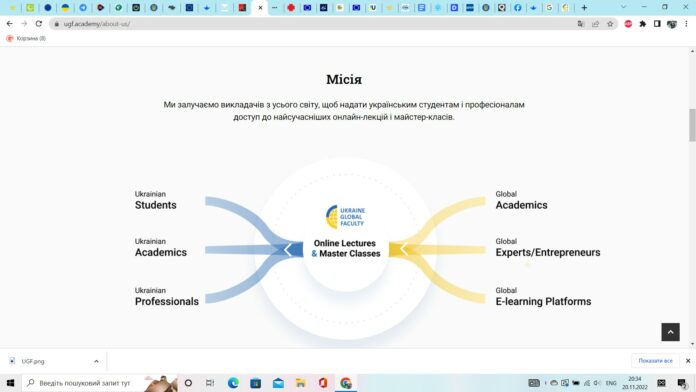
Task: Jump to top with the black arrow button
Action: [x=670, y=332]
